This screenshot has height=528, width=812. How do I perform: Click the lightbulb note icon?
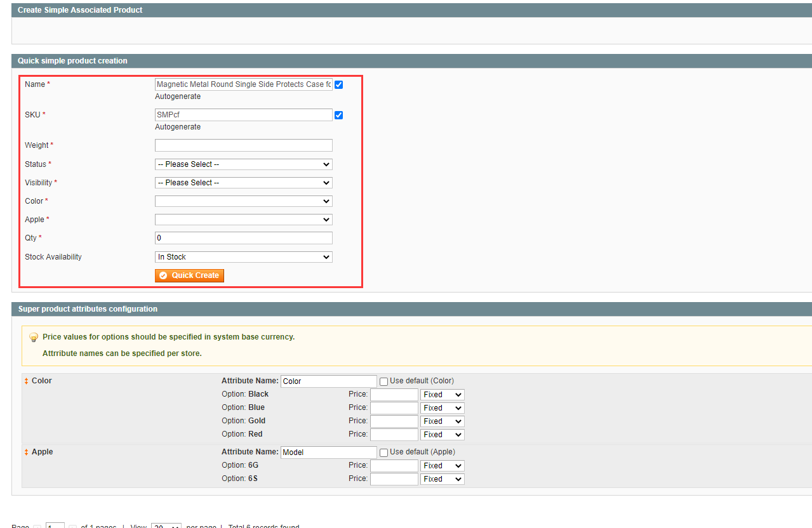pos(34,338)
